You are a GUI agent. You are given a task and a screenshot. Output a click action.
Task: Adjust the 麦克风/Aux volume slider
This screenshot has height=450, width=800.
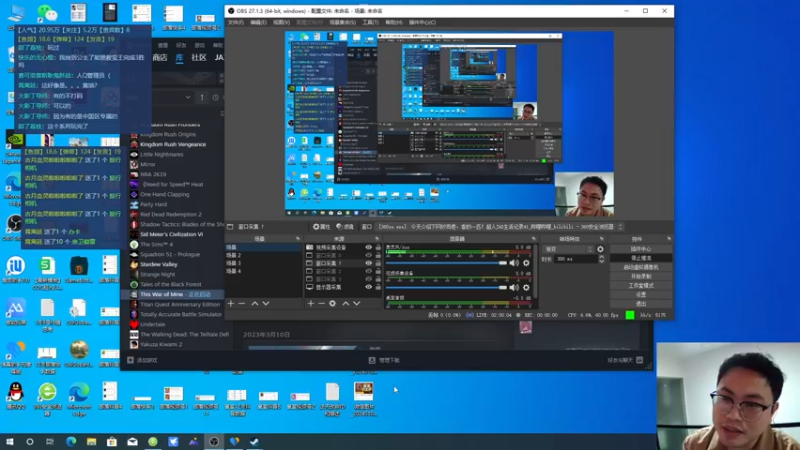click(x=446, y=263)
